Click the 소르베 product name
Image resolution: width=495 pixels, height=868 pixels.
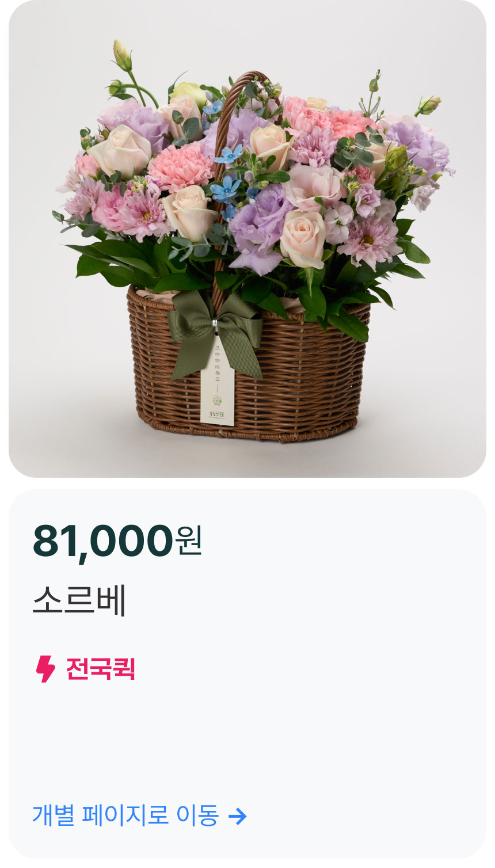[x=79, y=600]
